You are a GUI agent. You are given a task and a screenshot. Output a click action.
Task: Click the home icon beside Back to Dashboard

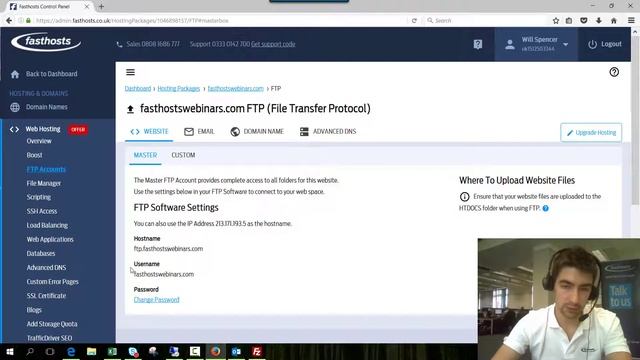point(15,74)
